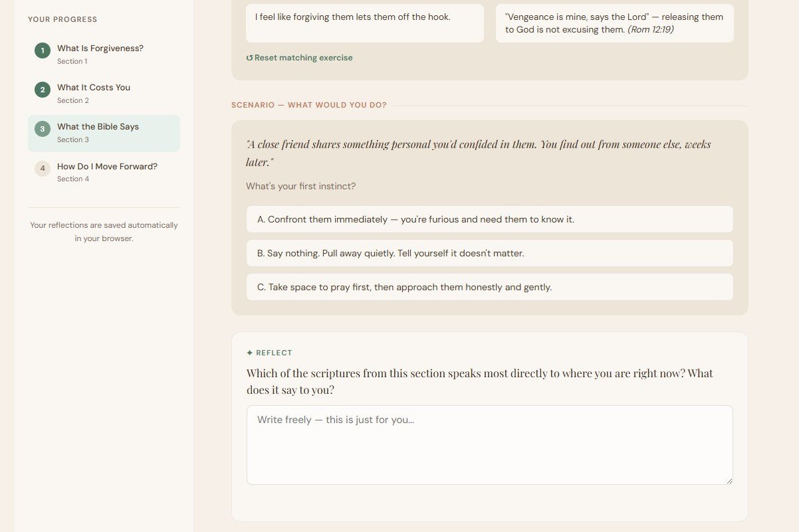Choose option B, say nothing and pull away

[490, 253]
